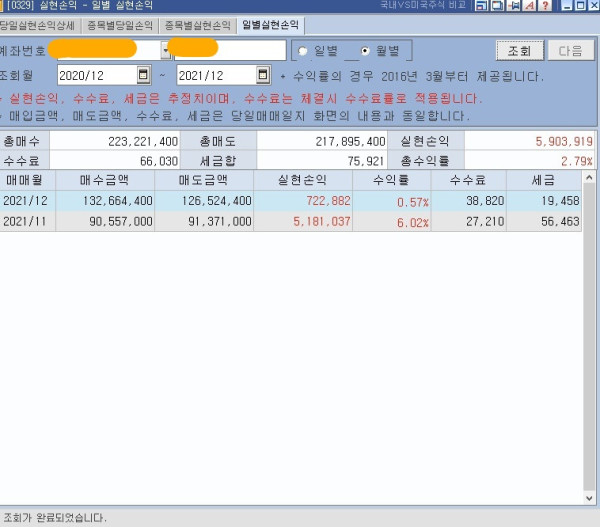Image resolution: width=600 pixels, height=527 pixels.
Task: Click the 다음 button
Action: coord(571,51)
